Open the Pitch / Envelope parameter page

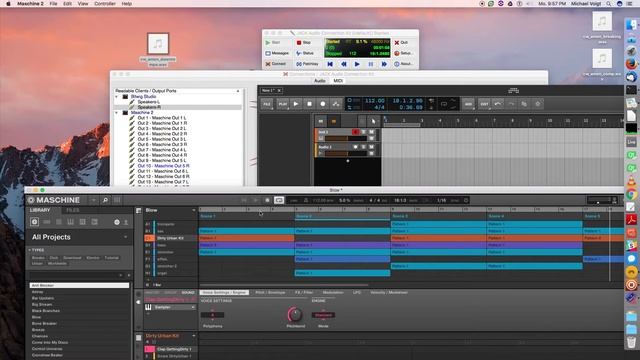[270, 293]
